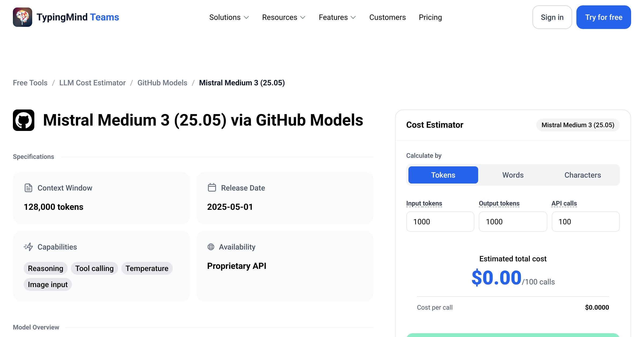Viewport: 644px width, 337px height.
Task: Focus the Output tokens field
Action: click(x=513, y=222)
